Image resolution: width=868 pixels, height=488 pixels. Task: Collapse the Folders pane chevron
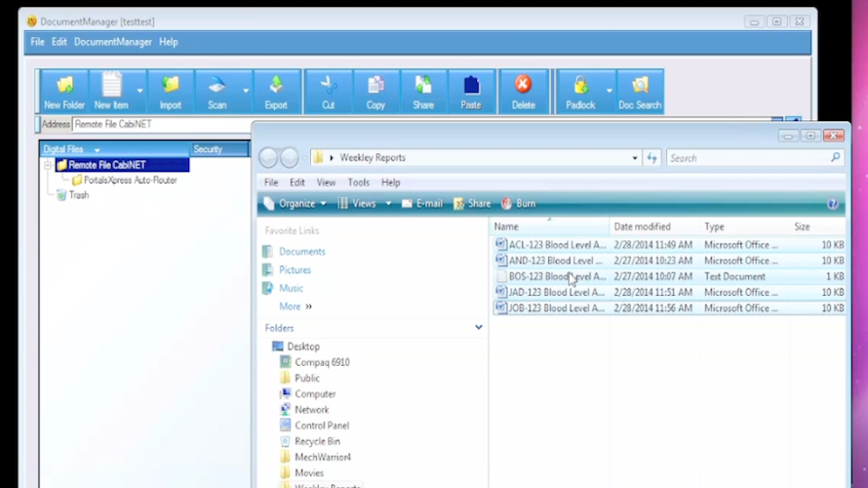point(479,327)
